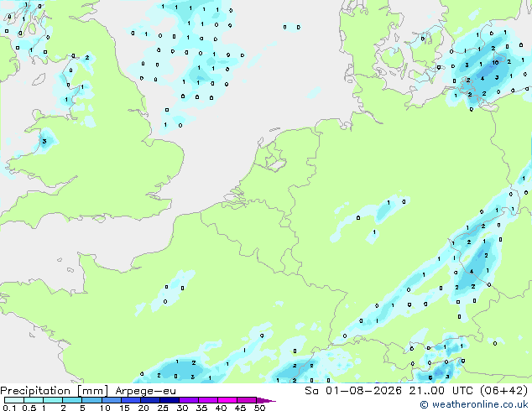Click the '3' precipitation value over Wales
Viewport: 532px width, 411px height.
point(44,141)
